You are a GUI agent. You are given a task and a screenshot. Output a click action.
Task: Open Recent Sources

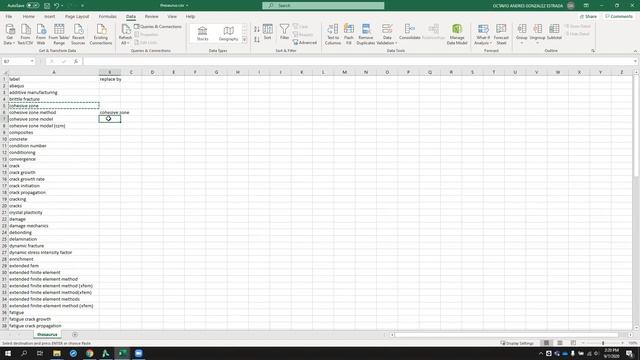pyautogui.click(x=78, y=34)
